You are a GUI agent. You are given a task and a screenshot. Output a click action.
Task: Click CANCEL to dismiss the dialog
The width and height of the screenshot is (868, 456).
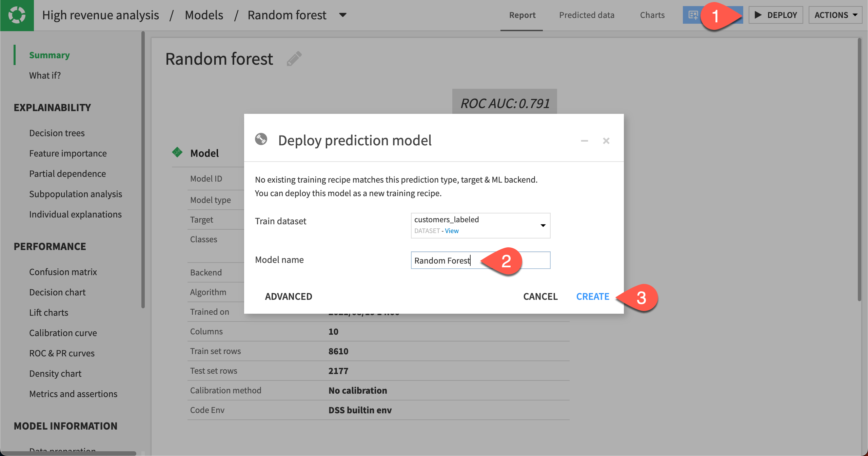(x=540, y=296)
